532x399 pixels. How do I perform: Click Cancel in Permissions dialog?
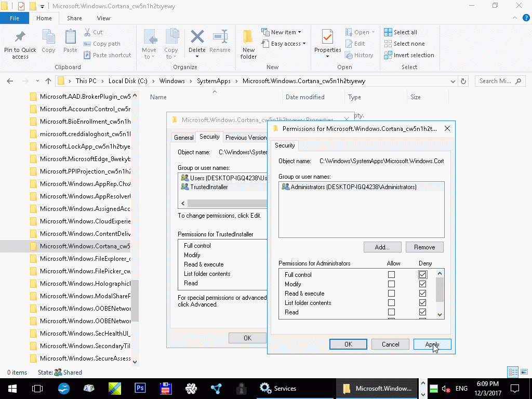[x=390, y=344]
